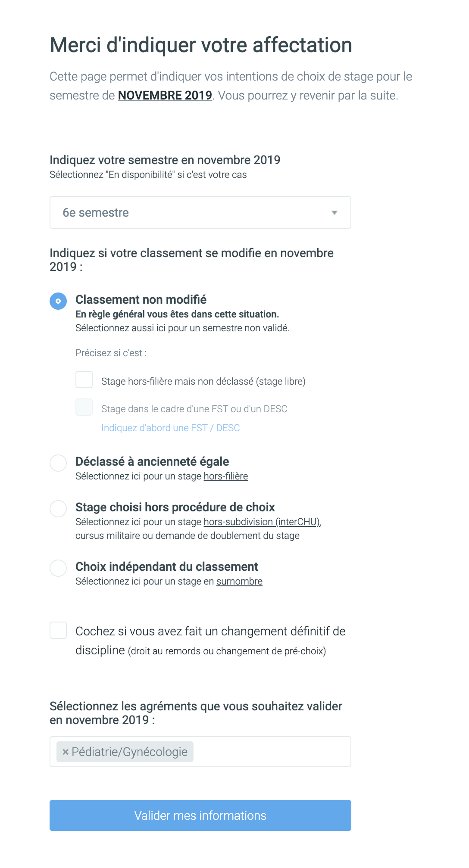Click the 'Indiquez d'abord une FST / DESC' link

170,428
